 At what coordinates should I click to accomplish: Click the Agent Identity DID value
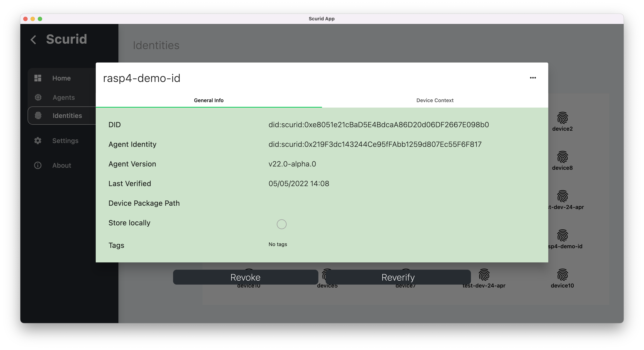375,144
